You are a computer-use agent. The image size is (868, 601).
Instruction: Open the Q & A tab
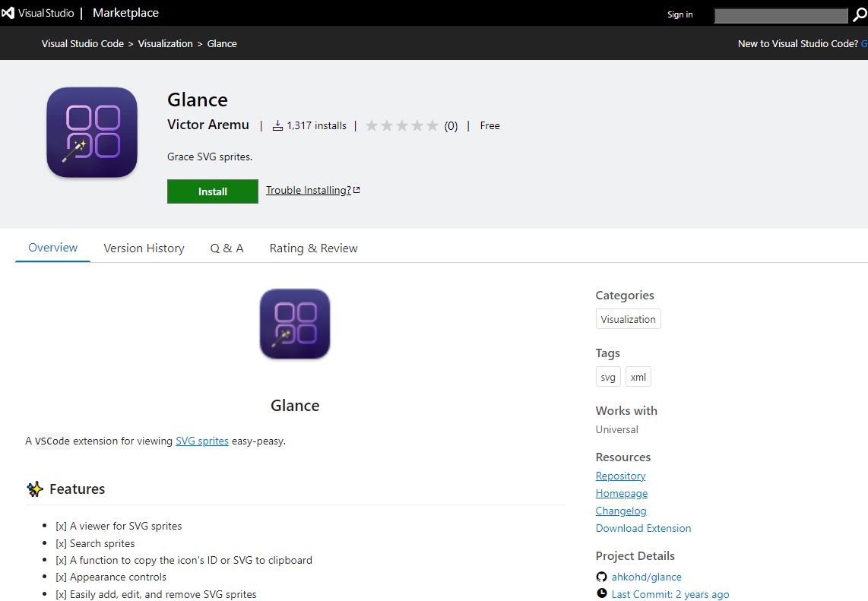point(227,248)
